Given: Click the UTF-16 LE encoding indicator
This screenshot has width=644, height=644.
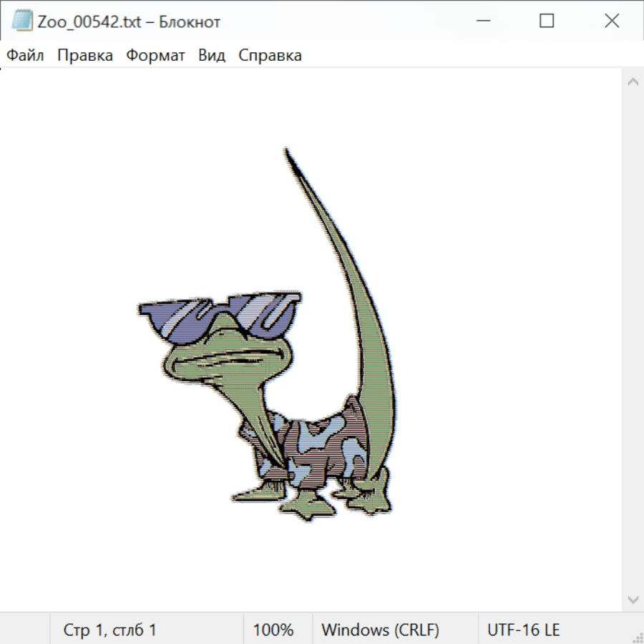Looking at the screenshot, I should (523, 630).
